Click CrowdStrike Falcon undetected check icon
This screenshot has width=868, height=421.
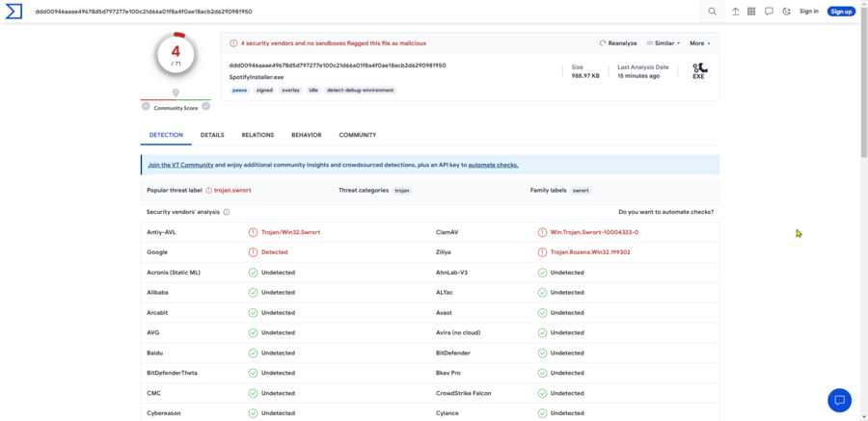pyautogui.click(x=542, y=393)
